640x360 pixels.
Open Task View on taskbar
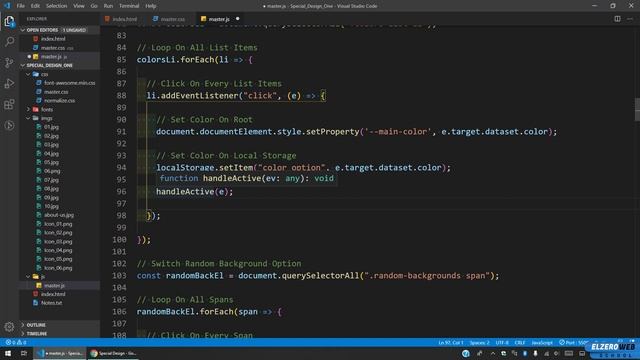(24, 353)
